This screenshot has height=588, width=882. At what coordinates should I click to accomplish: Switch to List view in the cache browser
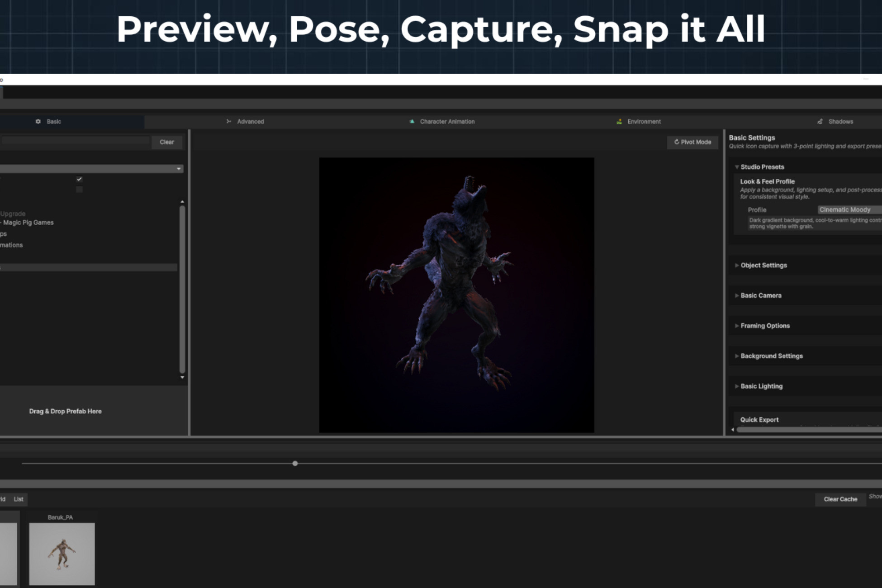(x=18, y=499)
